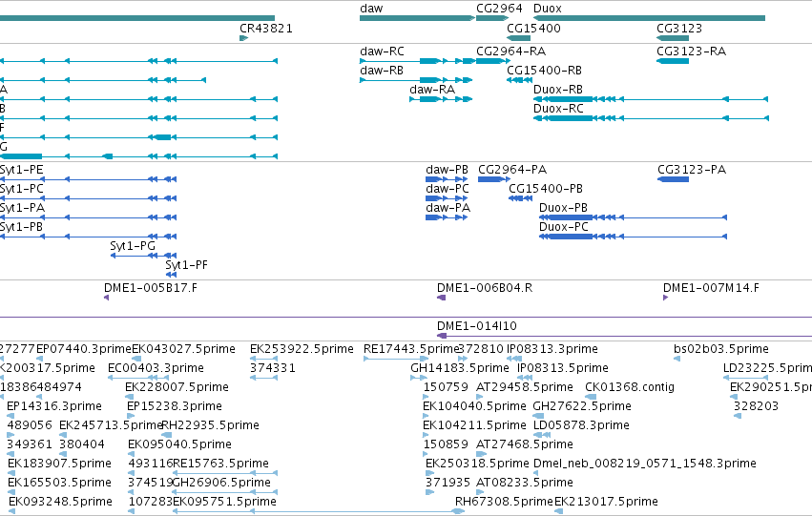Image resolution: width=812 pixels, height=516 pixels.
Task: Click the CR43821 gene glyph
Action: click(244, 38)
